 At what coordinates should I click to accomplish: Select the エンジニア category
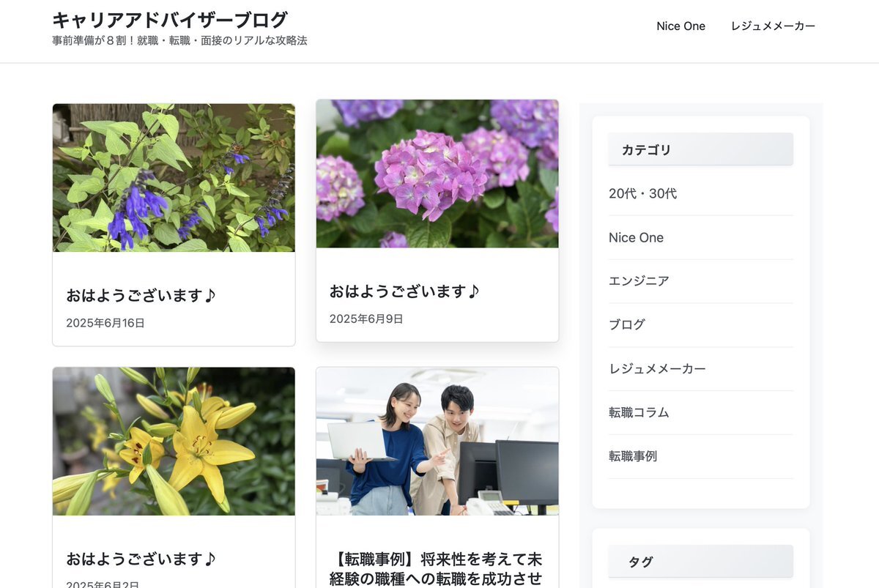(x=639, y=281)
